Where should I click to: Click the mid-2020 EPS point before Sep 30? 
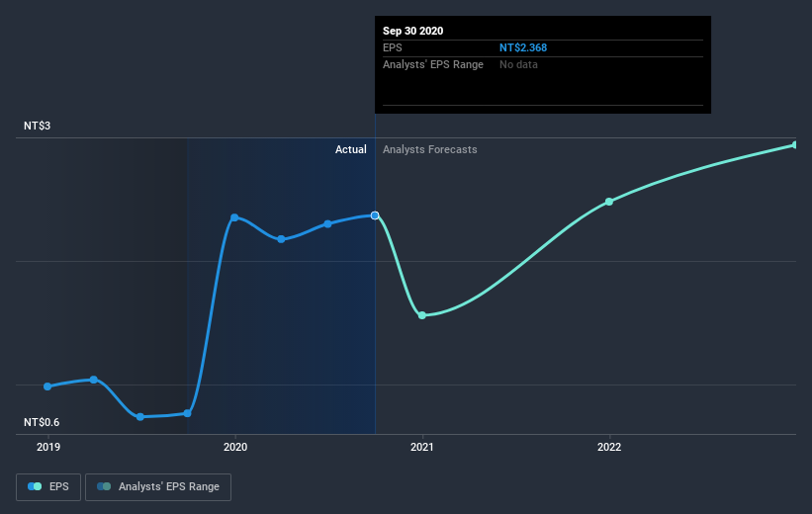point(327,224)
